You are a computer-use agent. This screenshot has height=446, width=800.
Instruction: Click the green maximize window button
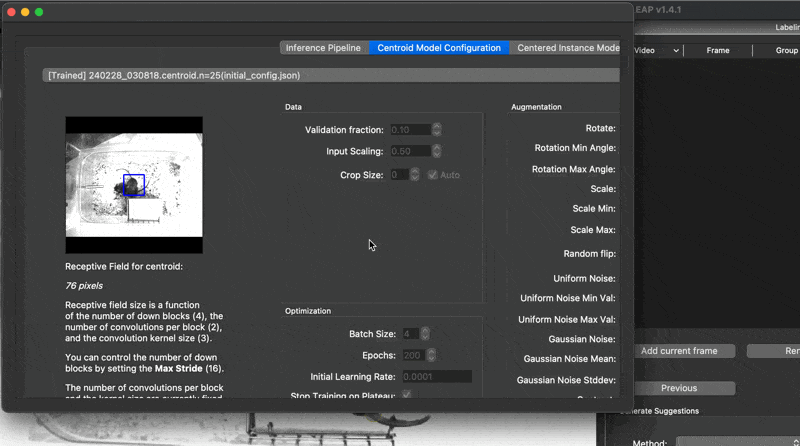tap(39, 12)
